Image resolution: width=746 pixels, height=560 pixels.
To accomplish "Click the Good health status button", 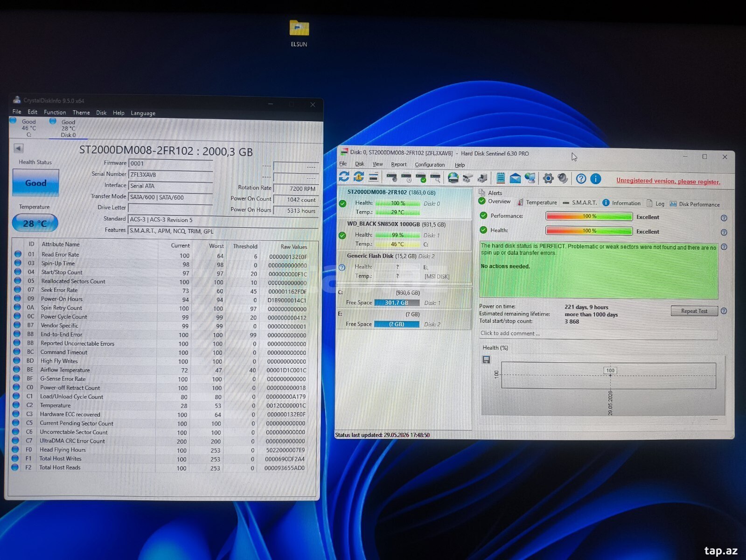I will [35, 182].
